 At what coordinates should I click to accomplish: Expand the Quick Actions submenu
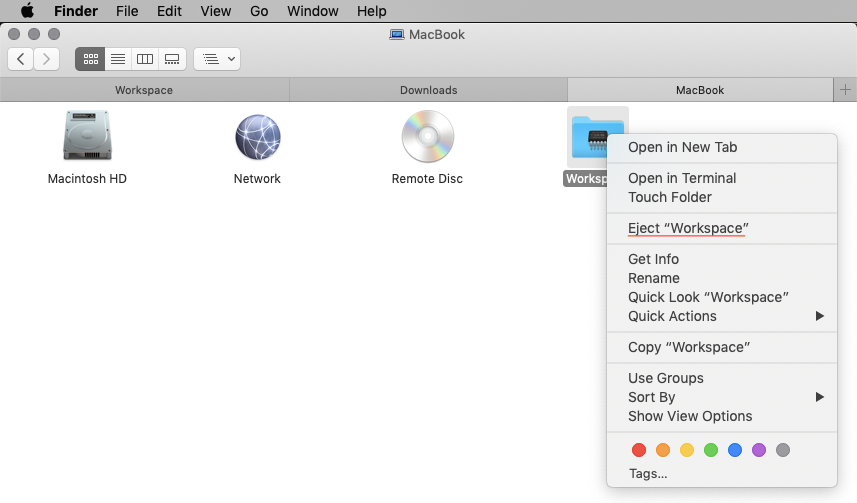[722, 316]
